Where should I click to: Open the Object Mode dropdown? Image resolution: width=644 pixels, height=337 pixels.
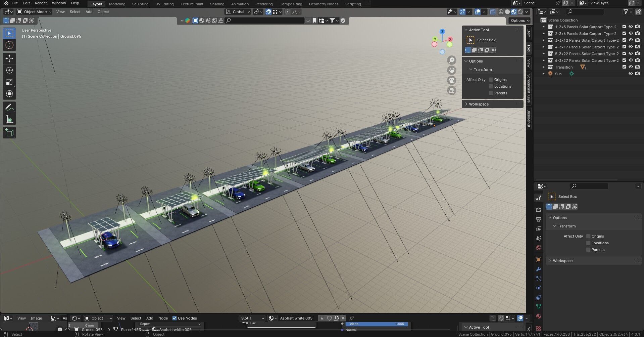[x=34, y=12]
